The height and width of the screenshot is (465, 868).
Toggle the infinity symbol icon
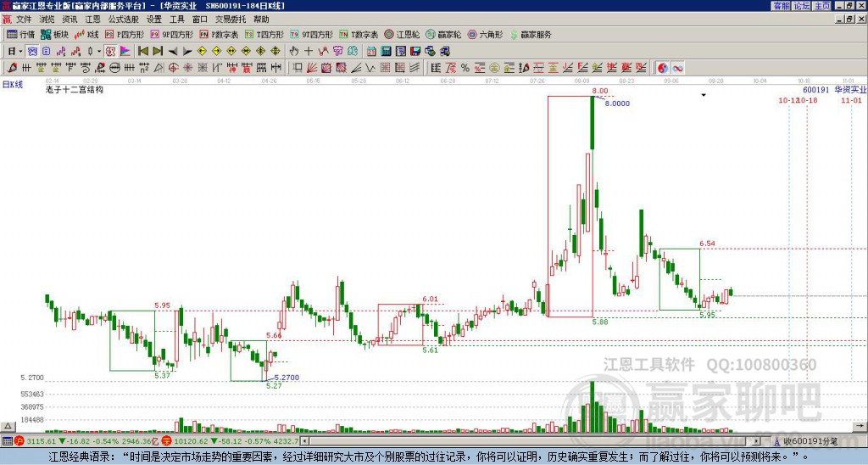pos(677,68)
